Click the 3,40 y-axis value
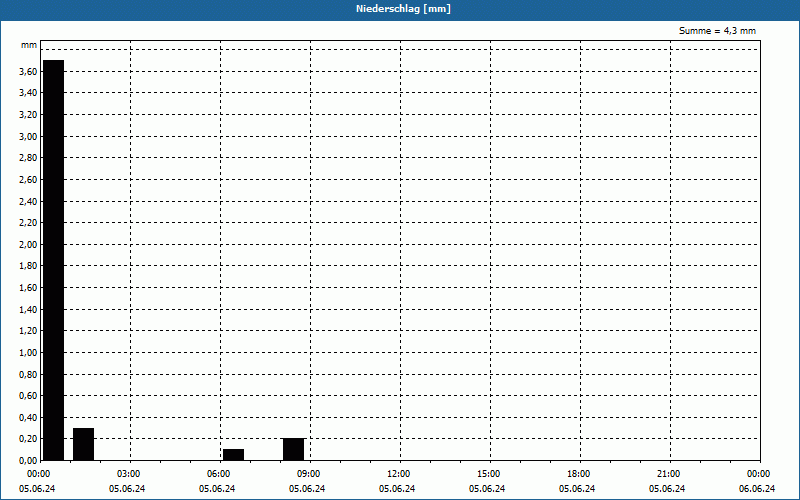Image resolution: width=800 pixels, height=500 pixels. pos(28,93)
